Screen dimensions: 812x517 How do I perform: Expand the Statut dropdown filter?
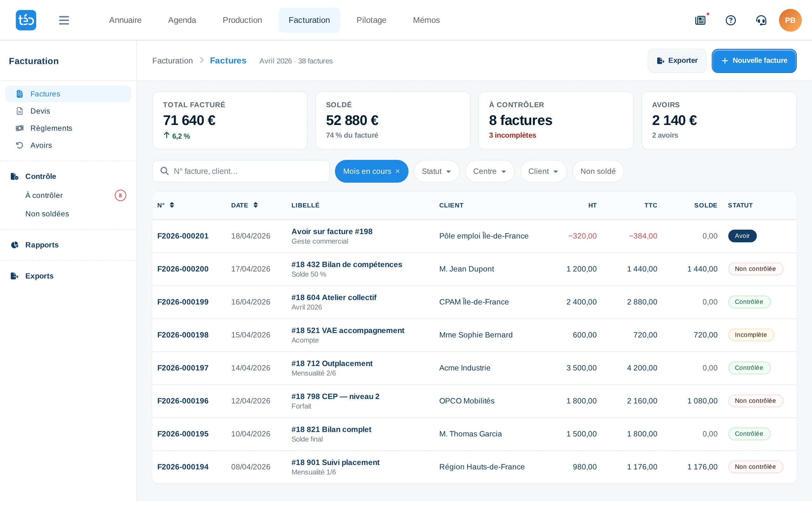pyautogui.click(x=436, y=171)
